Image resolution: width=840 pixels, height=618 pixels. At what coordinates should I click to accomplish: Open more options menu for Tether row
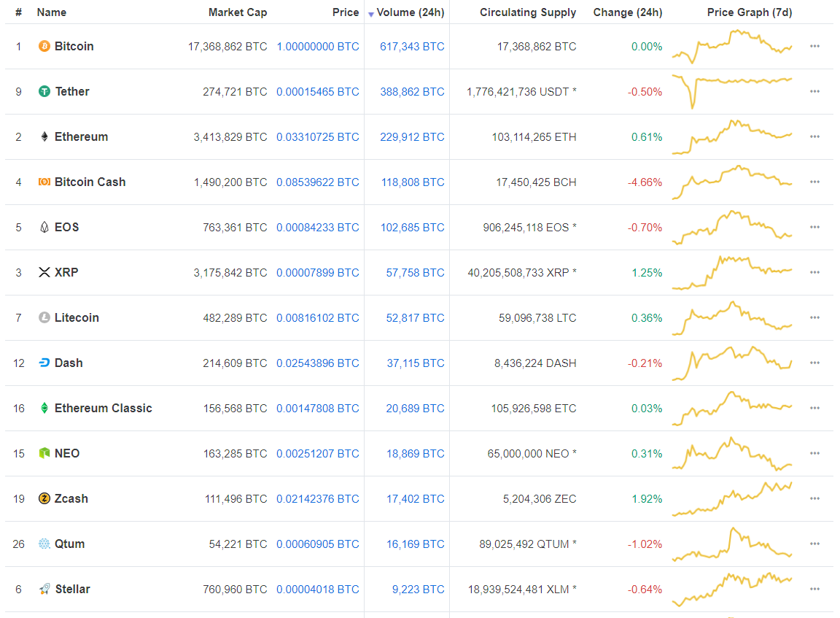[814, 92]
